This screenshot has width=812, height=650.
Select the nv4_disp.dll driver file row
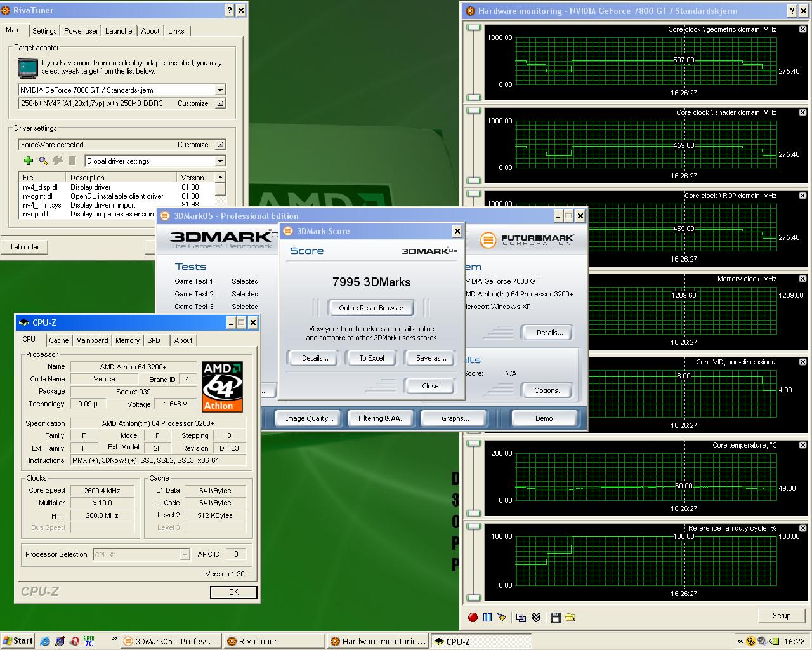tap(117, 187)
